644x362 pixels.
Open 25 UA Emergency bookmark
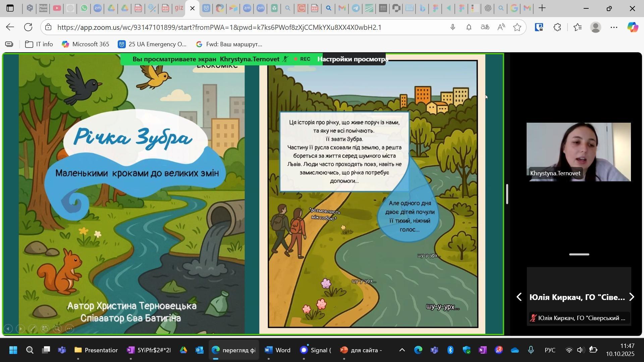[x=152, y=44]
